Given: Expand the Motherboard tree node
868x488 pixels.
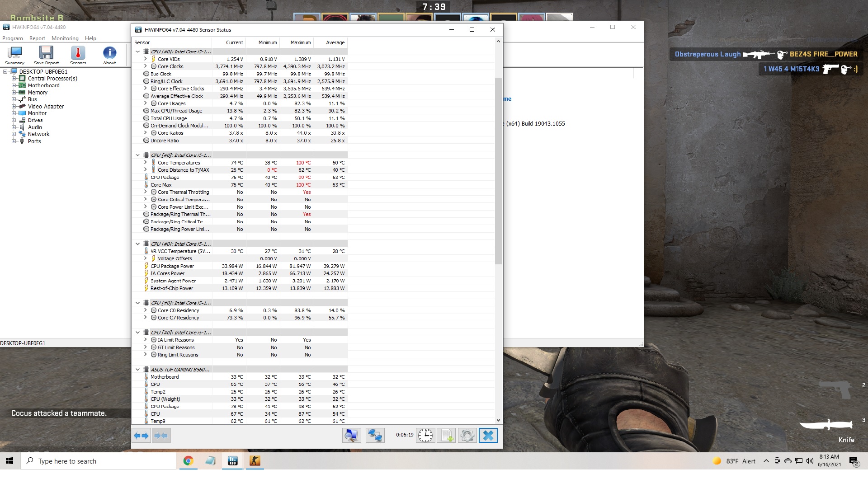Looking at the screenshot, I should coord(14,85).
